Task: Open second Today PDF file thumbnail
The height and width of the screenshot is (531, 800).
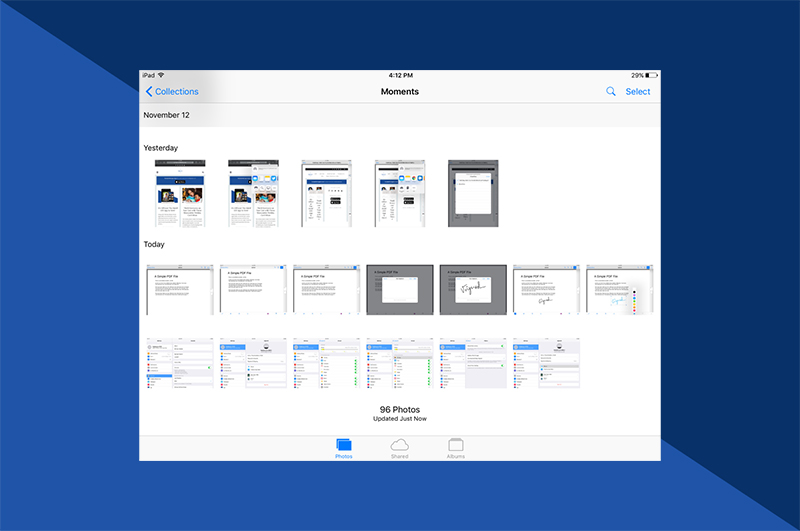Action: [254, 290]
